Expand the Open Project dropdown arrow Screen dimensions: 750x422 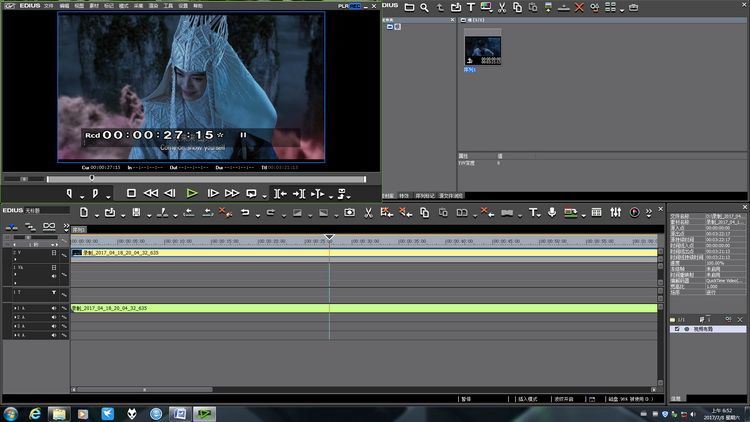[x=123, y=216]
